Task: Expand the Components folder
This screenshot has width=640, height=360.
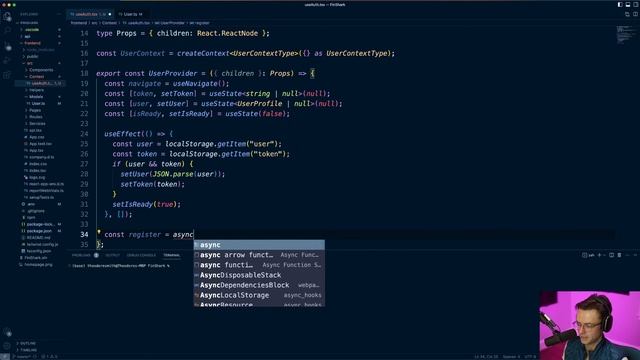Action: [41, 70]
